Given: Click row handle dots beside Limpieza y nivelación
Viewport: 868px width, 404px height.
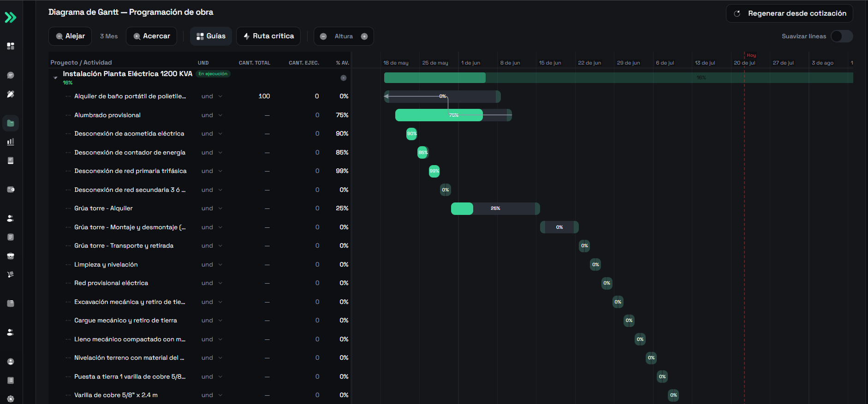Looking at the screenshot, I should click(68, 265).
